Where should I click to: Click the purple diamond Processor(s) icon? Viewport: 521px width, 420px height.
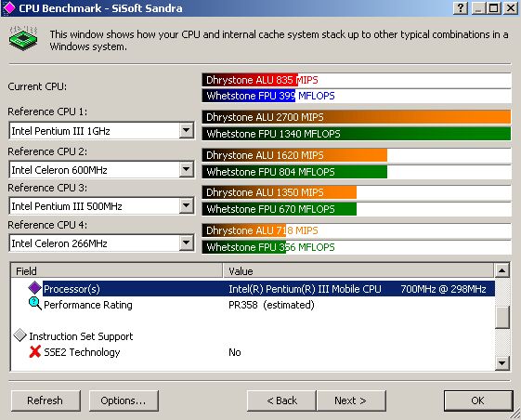[34, 288]
